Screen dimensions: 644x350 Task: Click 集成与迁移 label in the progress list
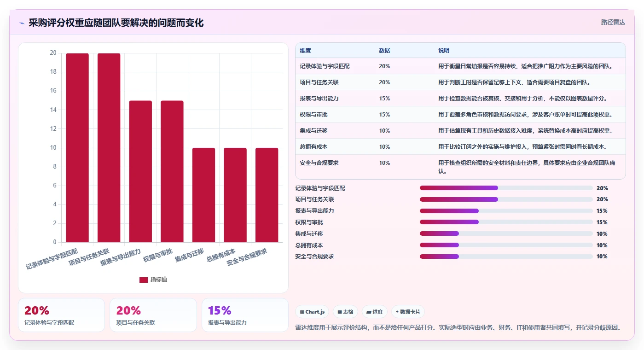(309, 233)
